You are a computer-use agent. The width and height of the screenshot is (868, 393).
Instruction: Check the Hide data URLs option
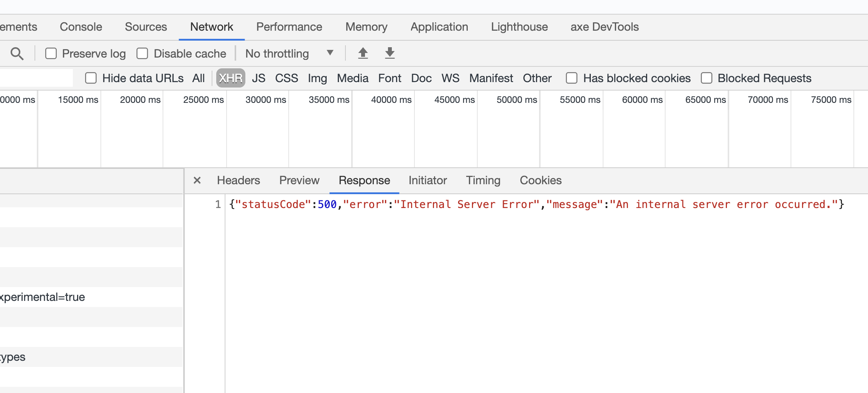point(90,78)
